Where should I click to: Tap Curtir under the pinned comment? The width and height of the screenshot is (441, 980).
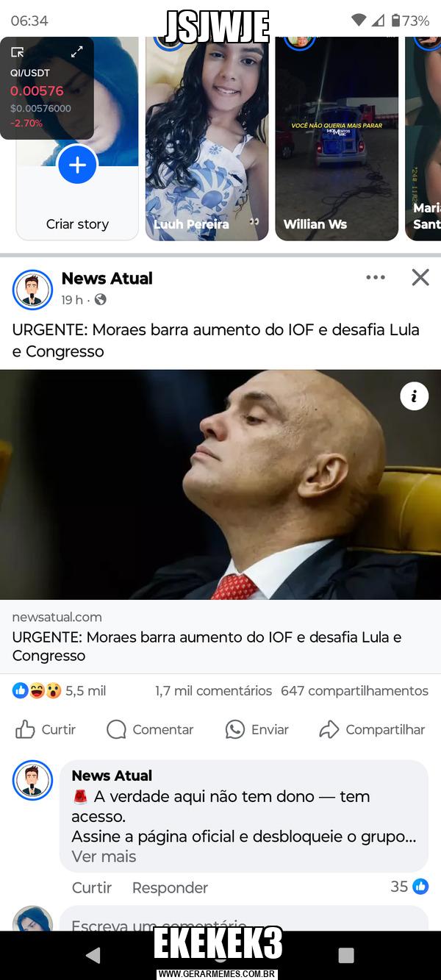coord(92,887)
